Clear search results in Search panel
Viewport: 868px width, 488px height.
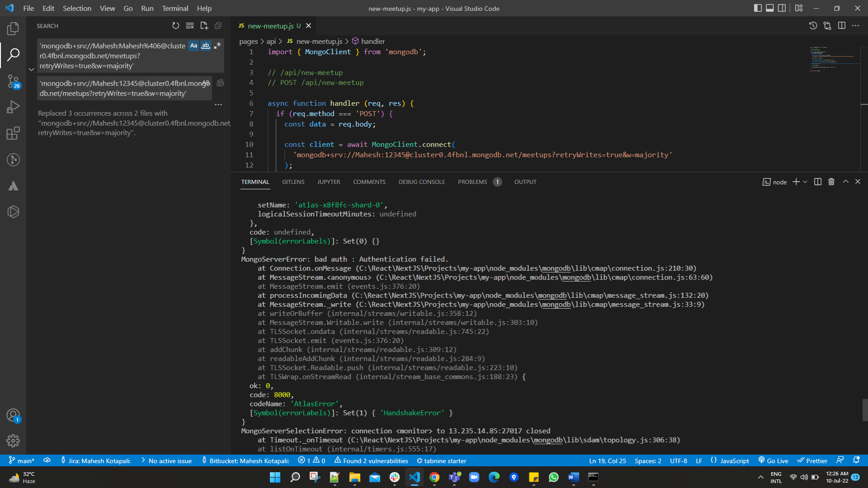click(190, 26)
